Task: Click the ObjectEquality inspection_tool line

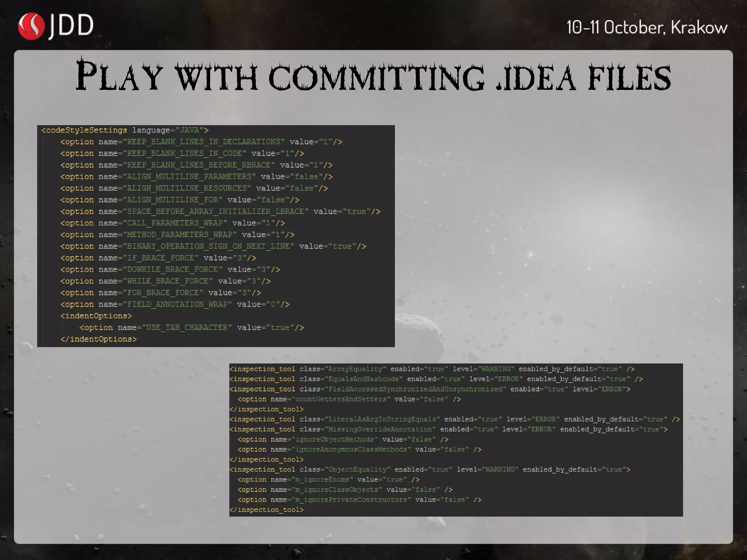Action: [x=430, y=470]
